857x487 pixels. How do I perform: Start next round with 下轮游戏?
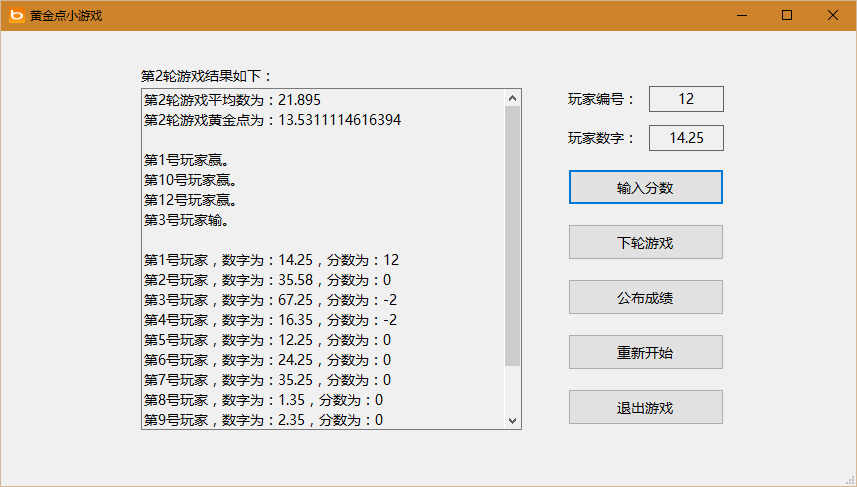(x=645, y=242)
